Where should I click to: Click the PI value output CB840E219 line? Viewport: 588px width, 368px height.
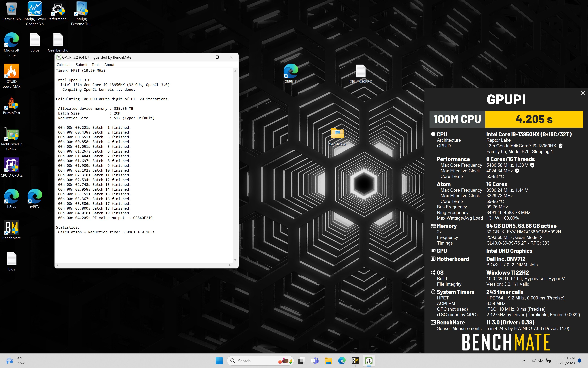(x=105, y=218)
